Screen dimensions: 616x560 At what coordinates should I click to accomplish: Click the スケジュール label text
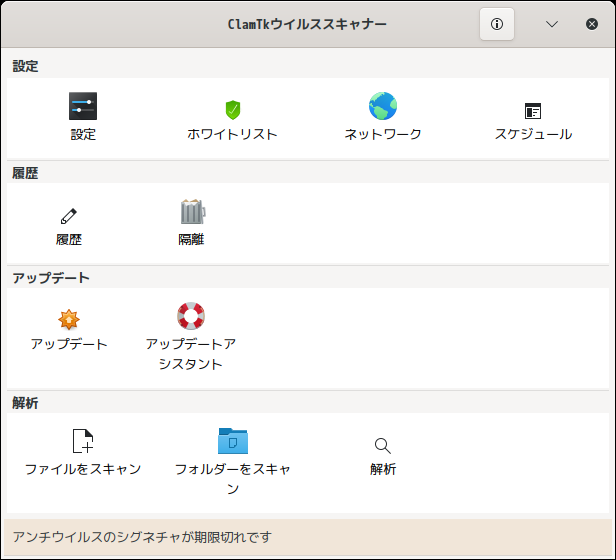tap(533, 134)
